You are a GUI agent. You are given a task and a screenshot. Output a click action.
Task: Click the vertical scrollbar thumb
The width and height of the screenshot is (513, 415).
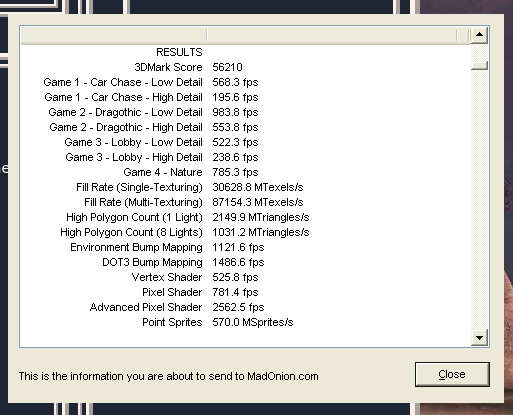click(x=479, y=65)
